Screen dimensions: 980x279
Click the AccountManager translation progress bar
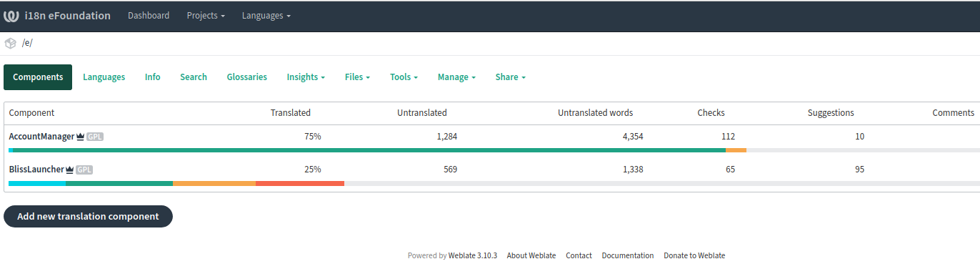(494, 150)
